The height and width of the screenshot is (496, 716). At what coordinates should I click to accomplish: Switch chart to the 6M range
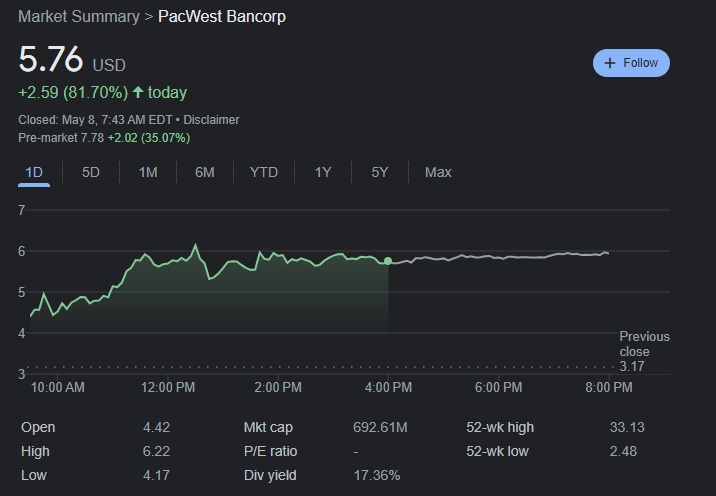205,172
